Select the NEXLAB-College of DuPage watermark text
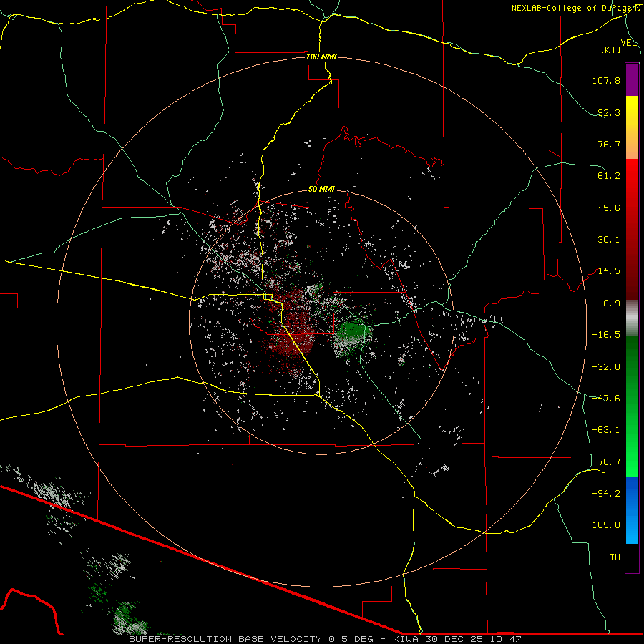This screenshot has height=644, width=644. tap(575, 8)
